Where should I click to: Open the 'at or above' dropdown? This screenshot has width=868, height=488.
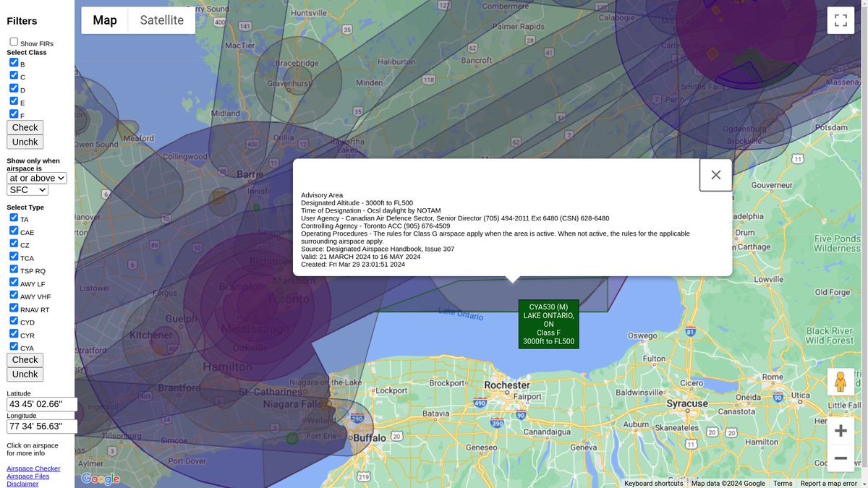click(37, 178)
